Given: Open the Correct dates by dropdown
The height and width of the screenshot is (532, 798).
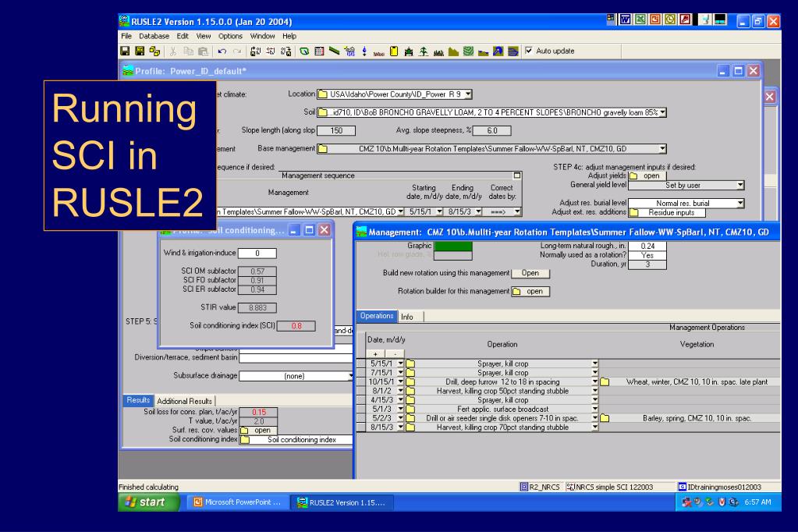Looking at the screenshot, I should coord(517,211).
